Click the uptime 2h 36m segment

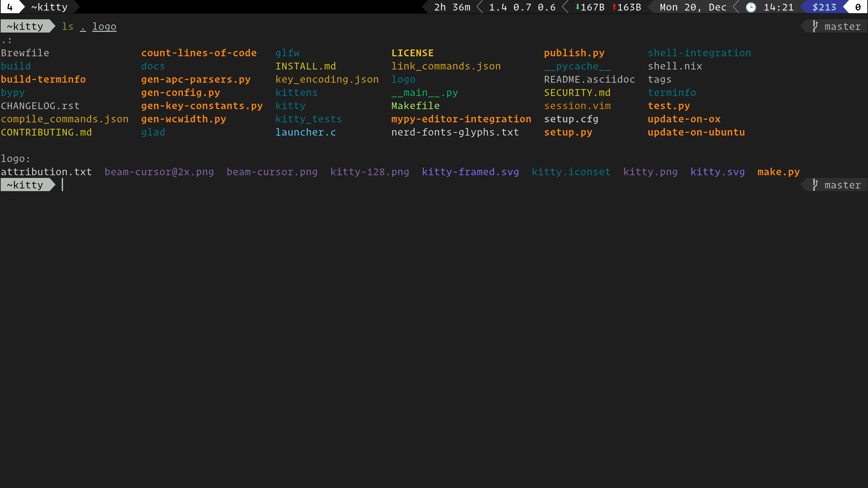coord(452,7)
